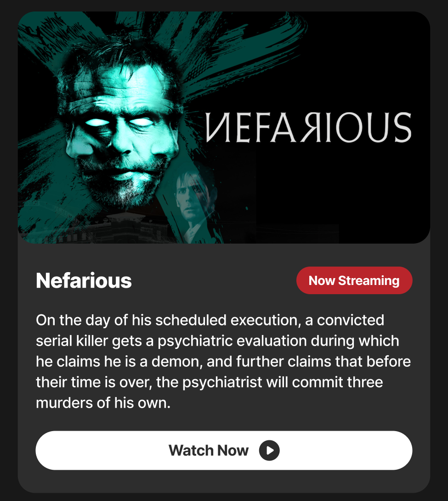Screen dimensions: 448x501
Task: Click the prison building silhouette on poster
Action: click(128, 228)
